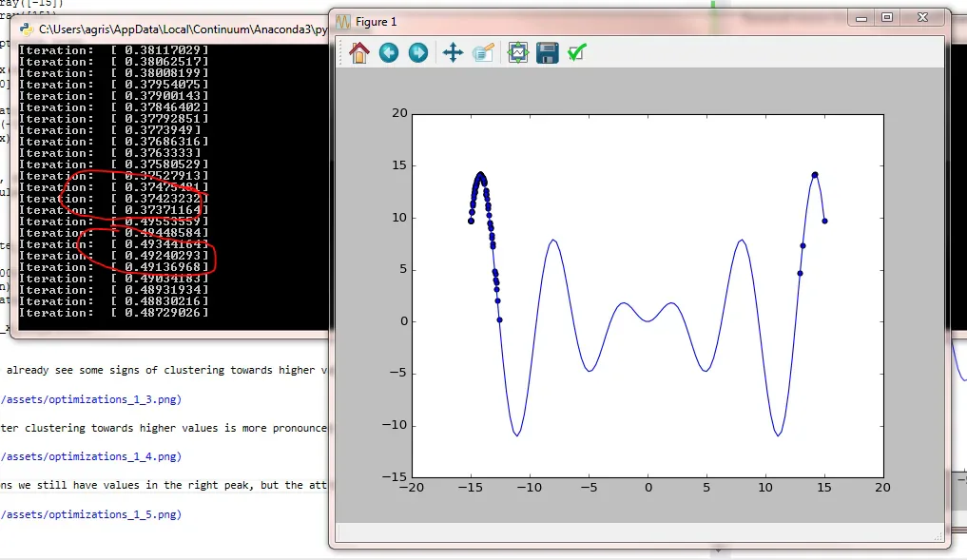This screenshot has width=967, height=560.
Task: Go back to the previous plot view
Action: 389,52
